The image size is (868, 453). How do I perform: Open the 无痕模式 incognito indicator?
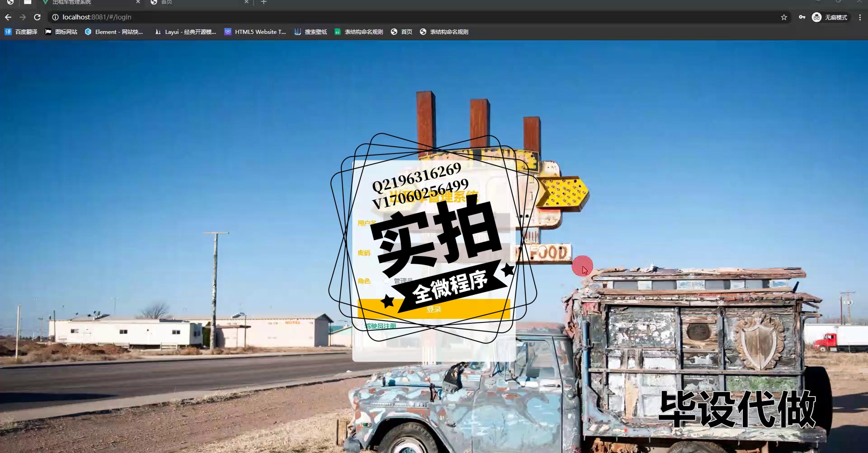[x=830, y=17]
